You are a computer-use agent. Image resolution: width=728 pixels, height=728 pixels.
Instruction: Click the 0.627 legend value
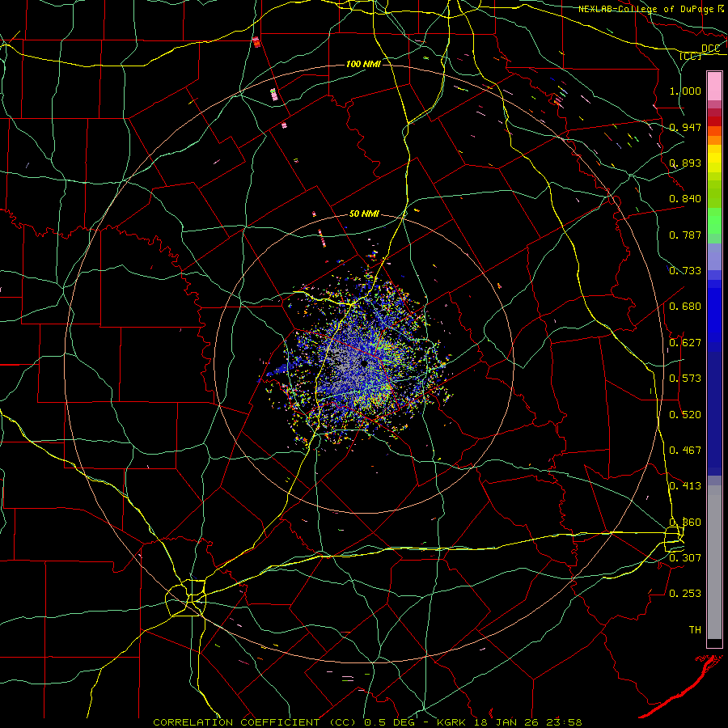point(685,343)
